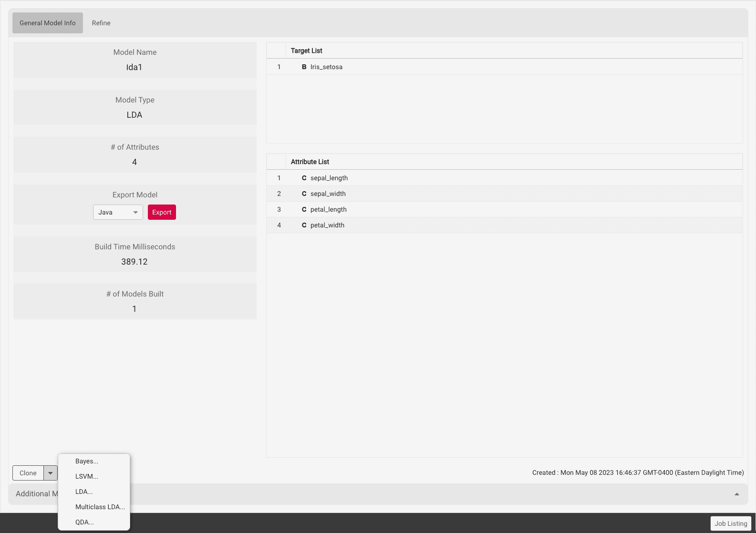The height and width of the screenshot is (533, 756).
Task: Select the Iris_setosa target row
Action: click(505, 67)
